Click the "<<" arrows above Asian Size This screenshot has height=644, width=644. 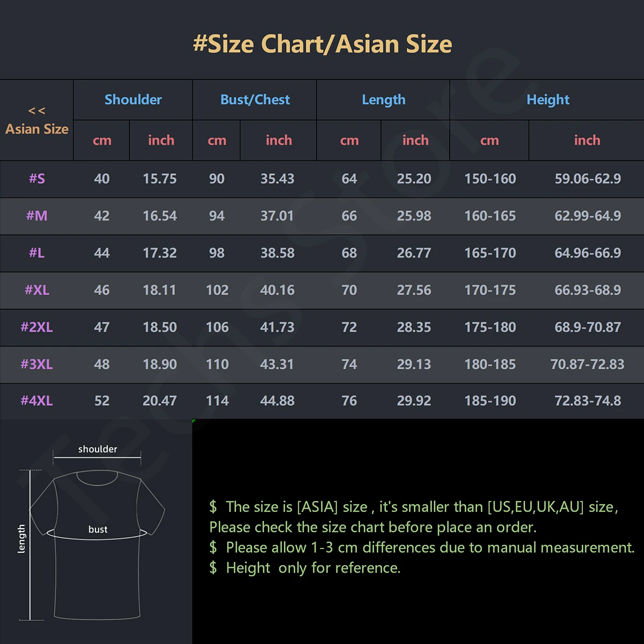(x=36, y=111)
